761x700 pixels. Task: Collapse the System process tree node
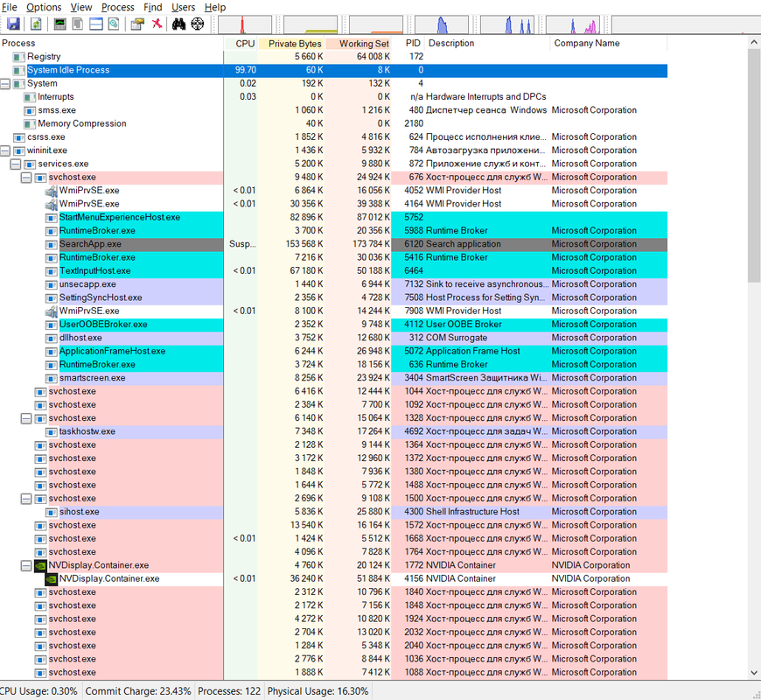[x=5, y=83]
